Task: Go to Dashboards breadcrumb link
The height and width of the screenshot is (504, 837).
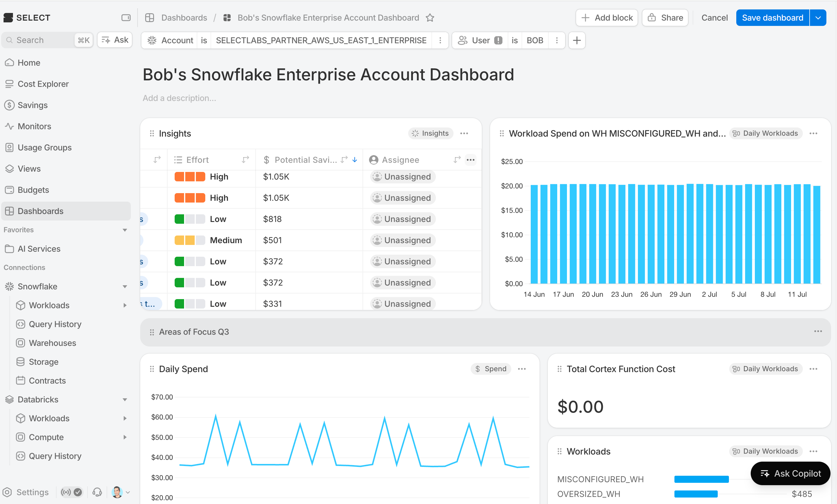Action: click(184, 18)
